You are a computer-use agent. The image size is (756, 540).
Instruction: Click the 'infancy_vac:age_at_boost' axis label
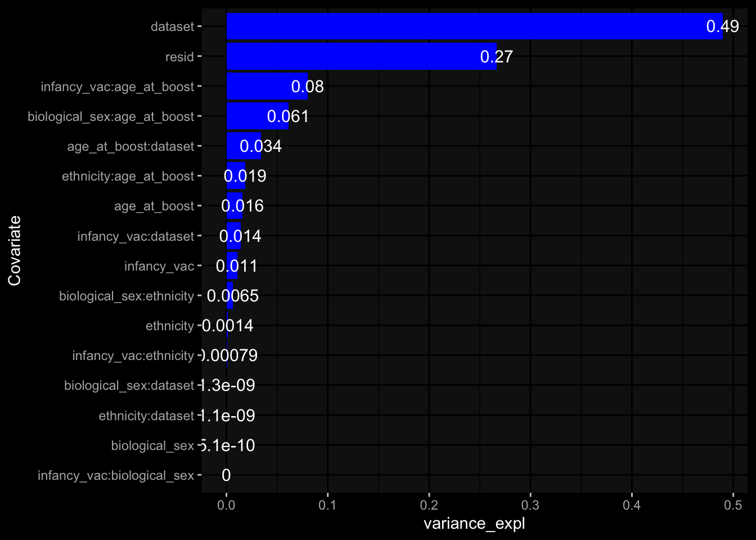click(x=117, y=87)
